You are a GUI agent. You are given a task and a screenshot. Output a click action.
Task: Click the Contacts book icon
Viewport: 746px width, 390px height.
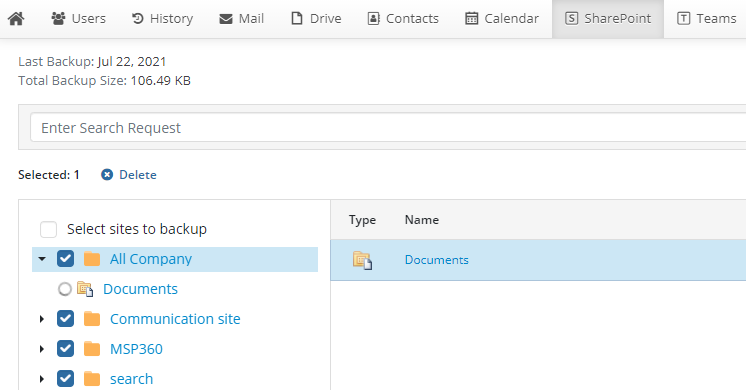pyautogui.click(x=373, y=19)
